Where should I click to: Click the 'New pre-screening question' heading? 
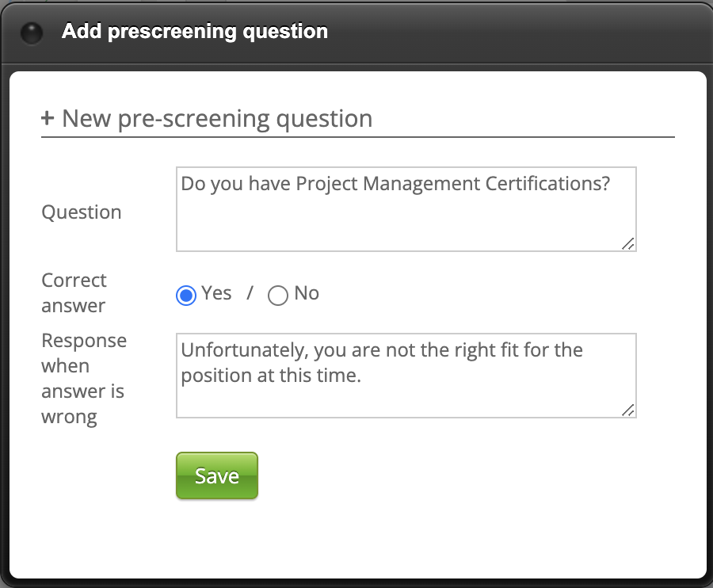point(216,119)
